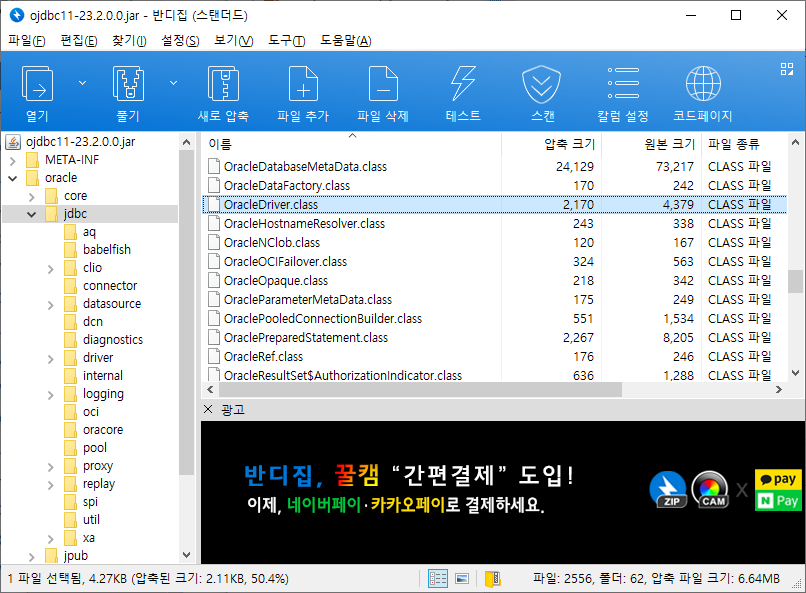The height and width of the screenshot is (593, 806).
Task: Open the 편집(E) menu
Action: tap(79, 40)
